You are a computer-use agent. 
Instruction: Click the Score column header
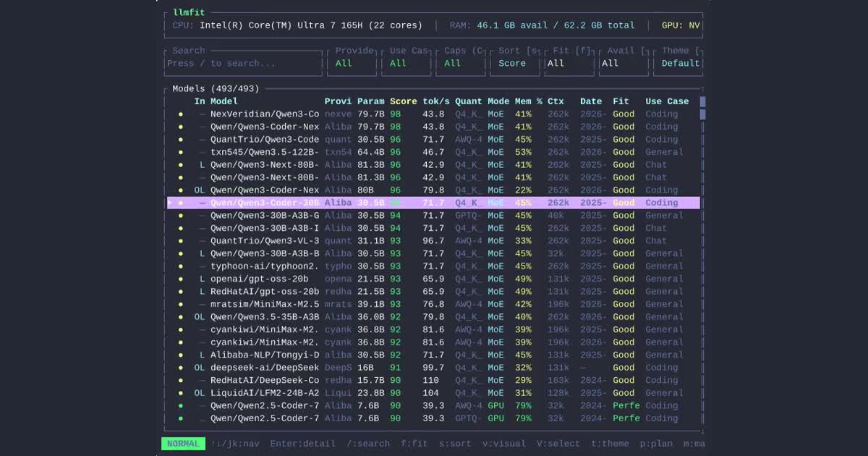point(404,101)
